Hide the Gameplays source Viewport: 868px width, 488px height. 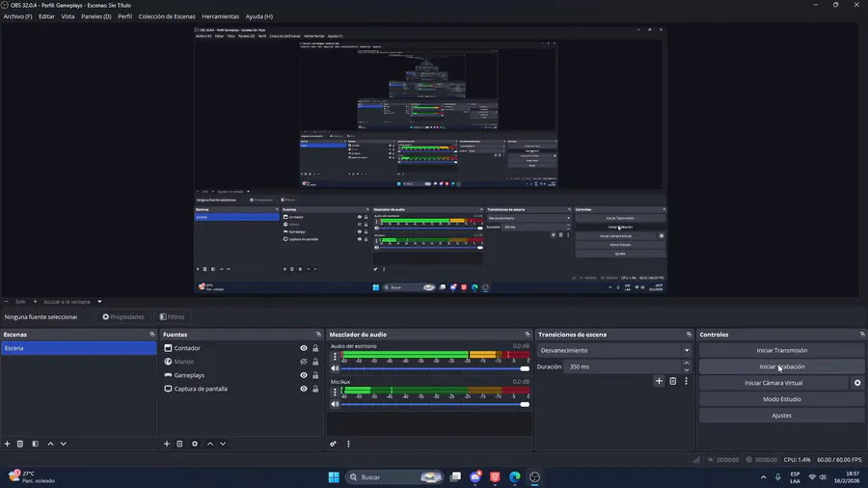[x=304, y=375]
